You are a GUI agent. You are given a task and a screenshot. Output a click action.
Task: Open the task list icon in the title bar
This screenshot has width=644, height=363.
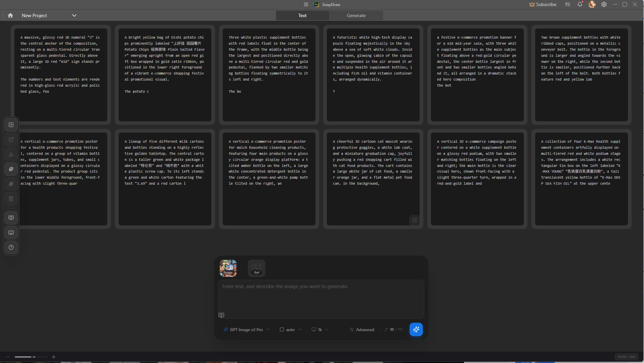pos(568,4)
